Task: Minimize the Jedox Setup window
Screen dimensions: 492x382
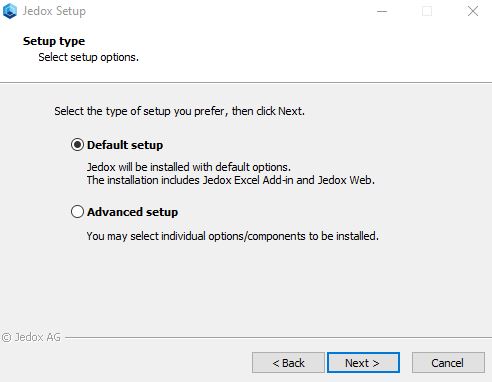Action: 382,11
